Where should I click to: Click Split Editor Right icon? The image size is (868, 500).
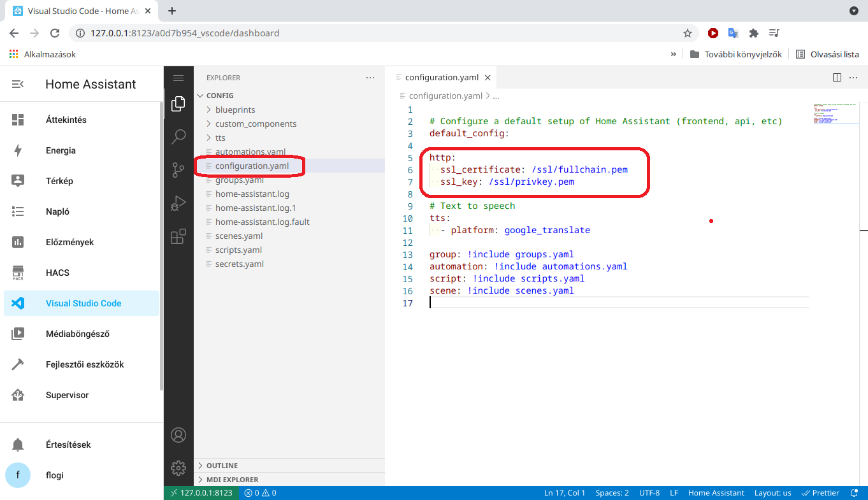837,78
